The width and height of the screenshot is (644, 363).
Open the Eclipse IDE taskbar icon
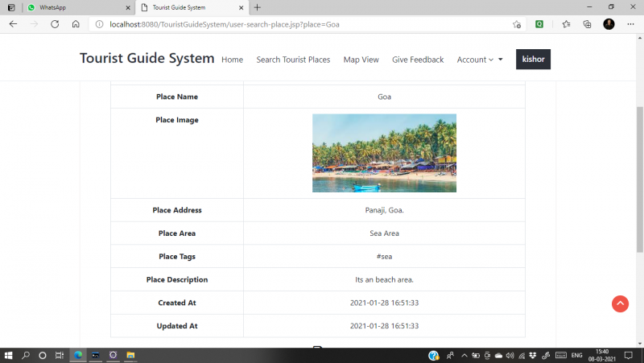tap(113, 355)
